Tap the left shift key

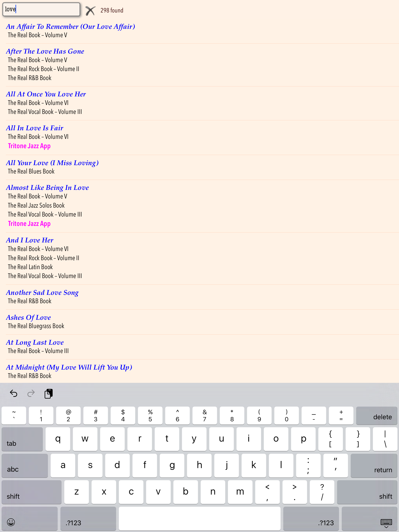pos(32,492)
